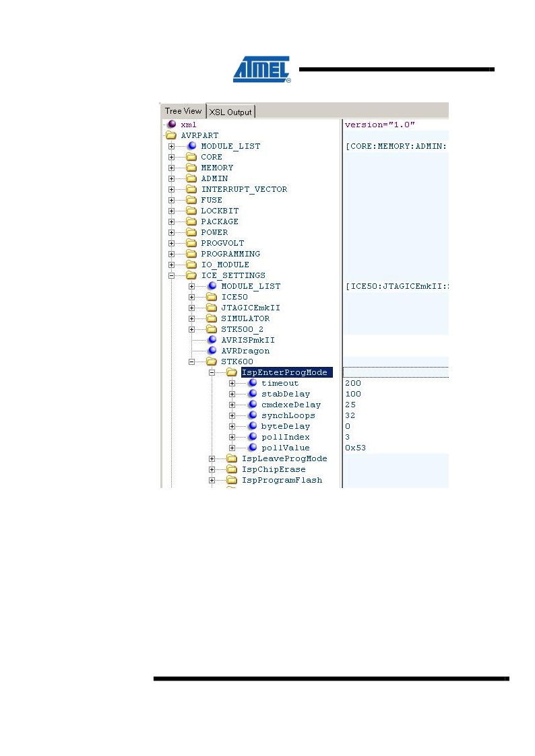
Task: Expand the JTAGICEmkII node
Action: [x=191, y=308]
